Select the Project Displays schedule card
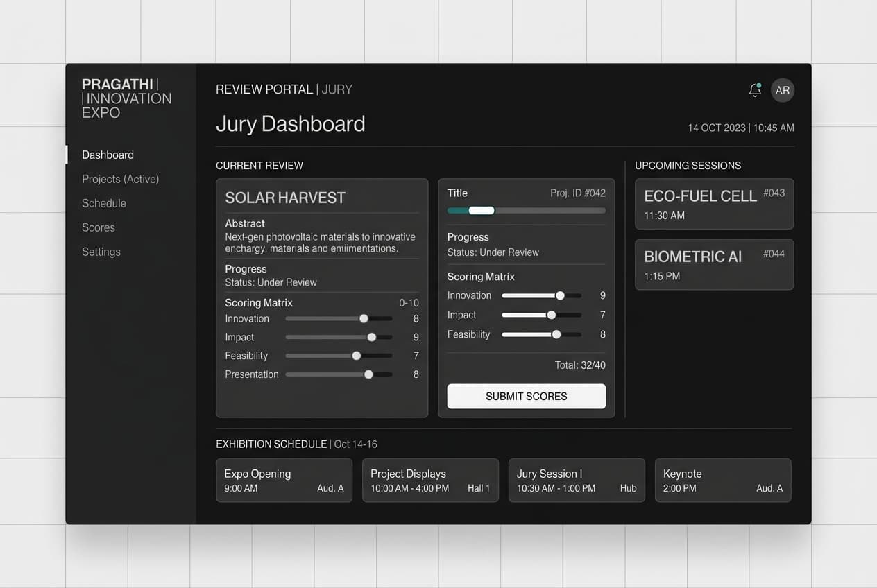Viewport: 877px width, 588px height. pos(430,480)
